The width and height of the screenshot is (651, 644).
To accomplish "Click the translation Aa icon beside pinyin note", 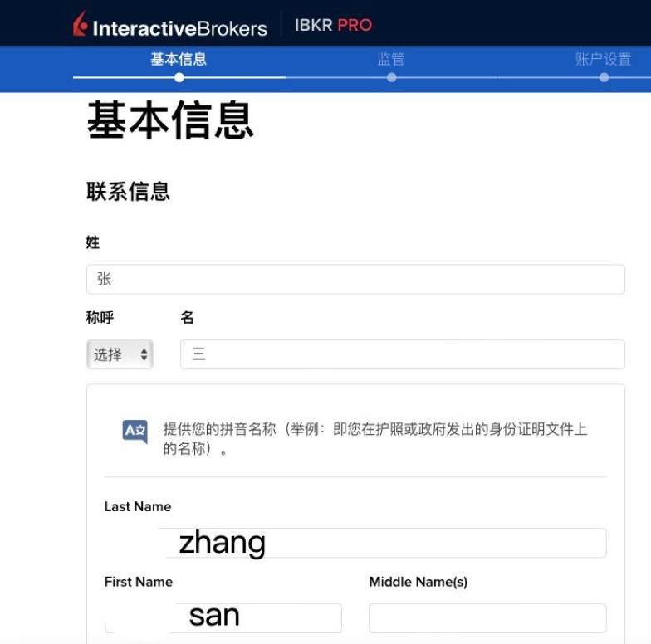I will tap(135, 432).
